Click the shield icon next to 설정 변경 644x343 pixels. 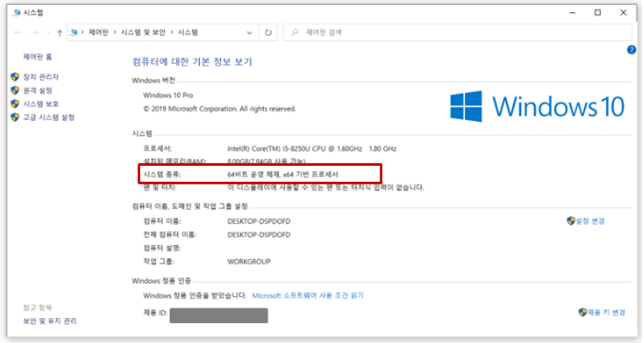coord(571,221)
